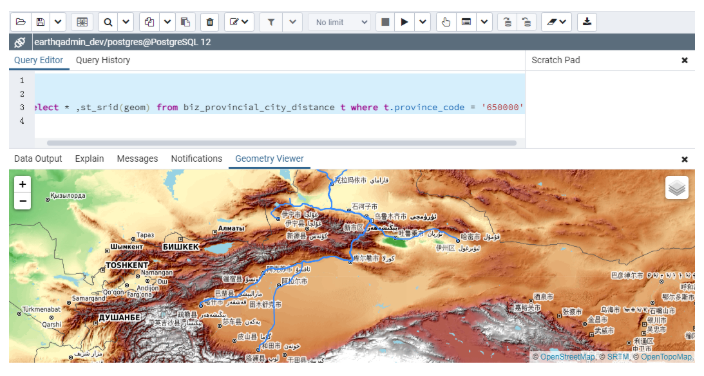Close the Scratch Pad panel
The height and width of the screenshot is (376, 704).
684,60
